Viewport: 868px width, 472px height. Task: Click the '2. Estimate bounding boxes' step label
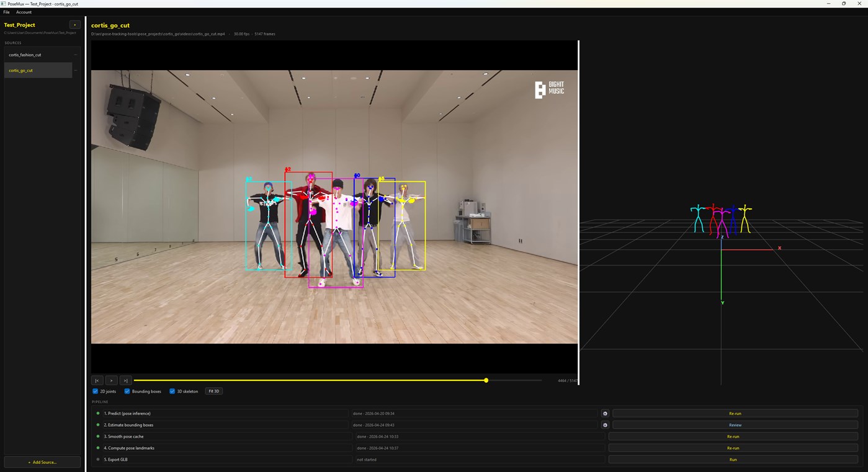128,425
